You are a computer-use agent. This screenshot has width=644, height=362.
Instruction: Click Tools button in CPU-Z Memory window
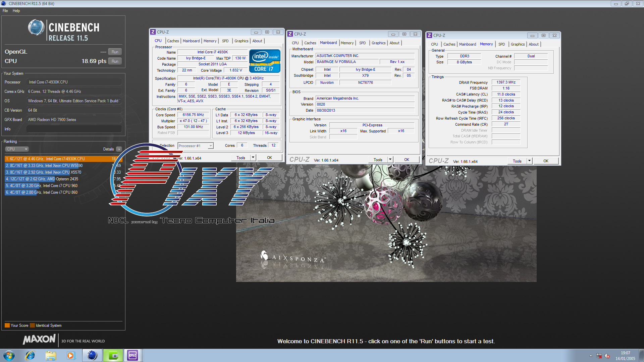pyautogui.click(x=517, y=161)
